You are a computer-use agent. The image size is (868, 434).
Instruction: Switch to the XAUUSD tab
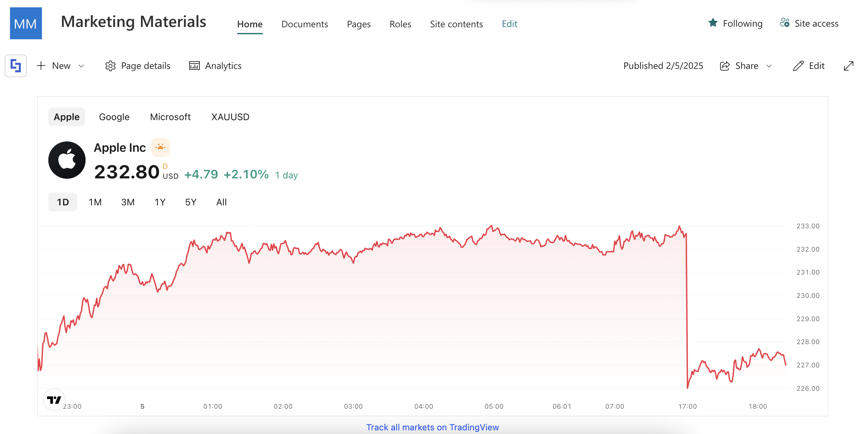point(230,117)
